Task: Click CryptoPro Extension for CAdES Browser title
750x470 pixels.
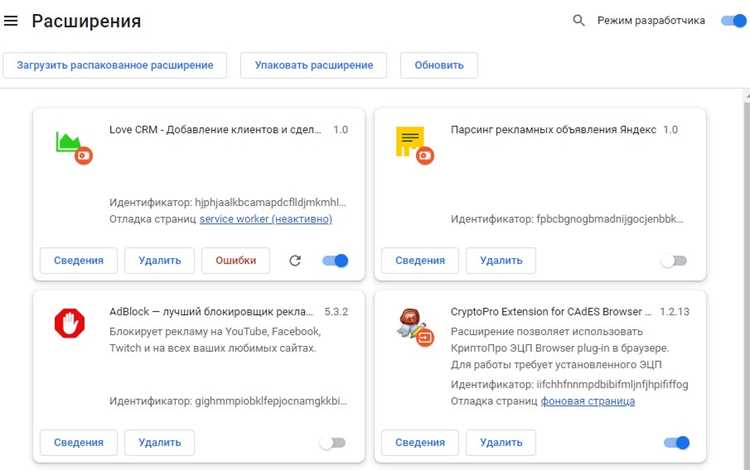Action: pos(551,312)
